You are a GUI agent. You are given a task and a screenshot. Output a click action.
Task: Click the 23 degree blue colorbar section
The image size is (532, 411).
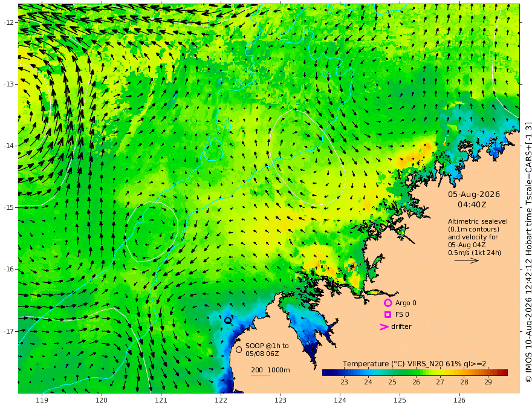[345, 373]
